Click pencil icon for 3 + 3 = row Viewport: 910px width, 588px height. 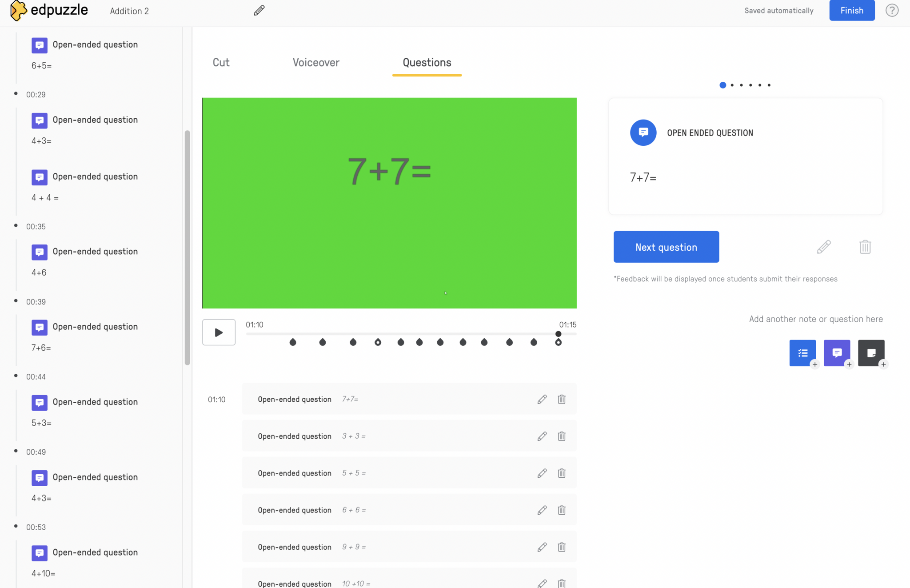tap(542, 436)
